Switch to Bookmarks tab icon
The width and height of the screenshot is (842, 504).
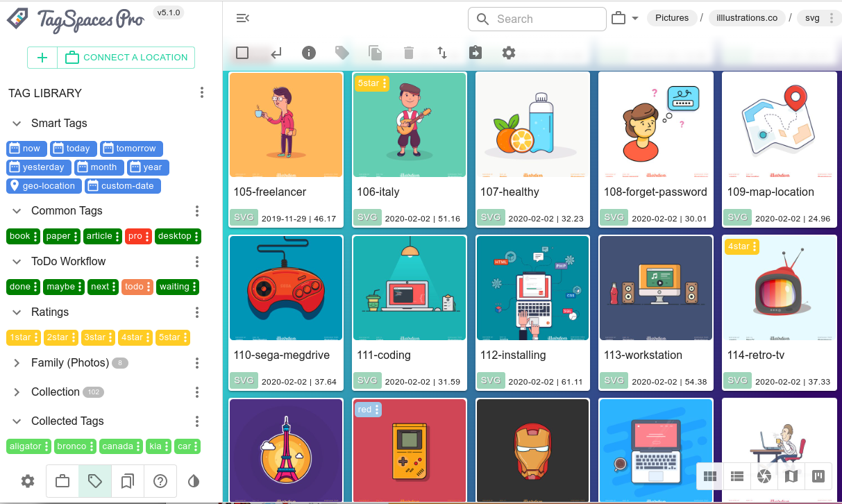(x=128, y=481)
